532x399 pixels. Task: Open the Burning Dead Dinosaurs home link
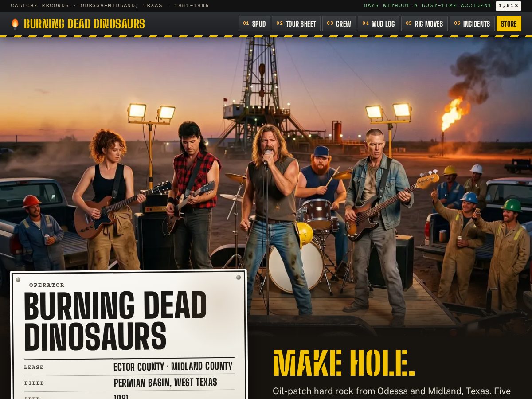pos(78,24)
